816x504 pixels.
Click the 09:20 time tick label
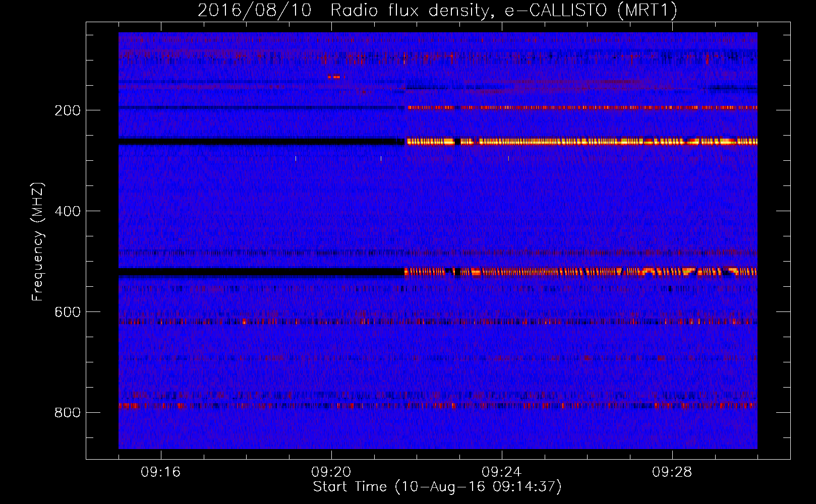click(x=331, y=472)
